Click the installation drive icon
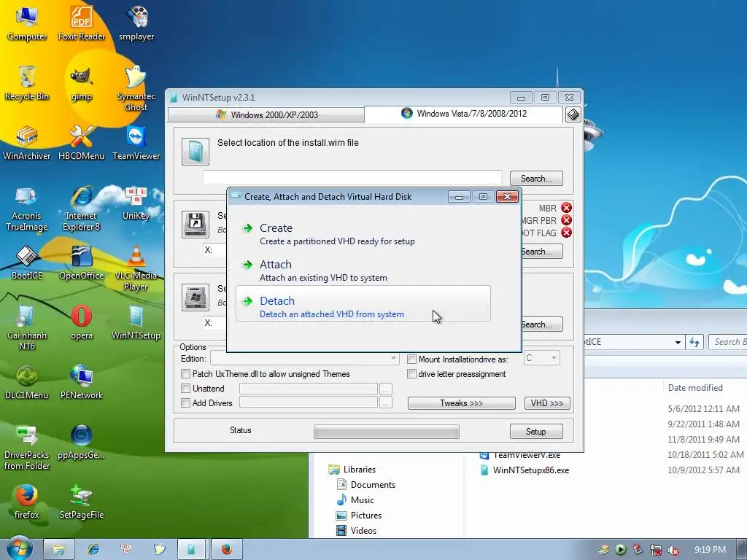Screen dimensions: 747x560 point(196,297)
